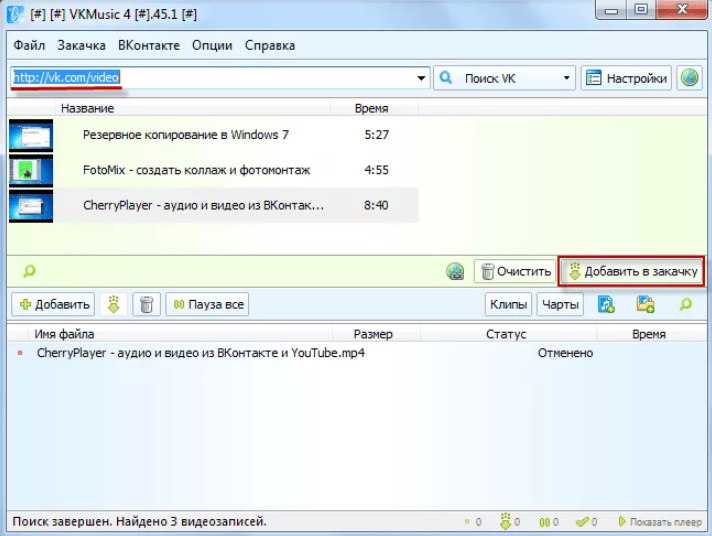This screenshot has width=712, height=536.
Task: Expand the Поиск VK dropdown arrow
Action: (566, 78)
